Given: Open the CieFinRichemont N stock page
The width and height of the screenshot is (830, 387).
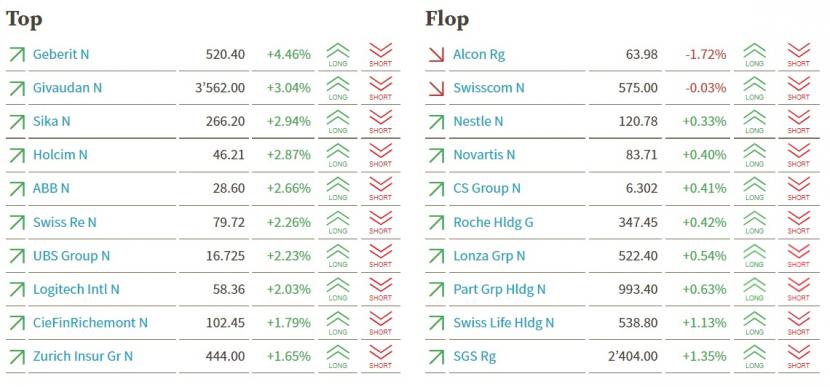Looking at the screenshot, I should pyautogui.click(x=91, y=322).
